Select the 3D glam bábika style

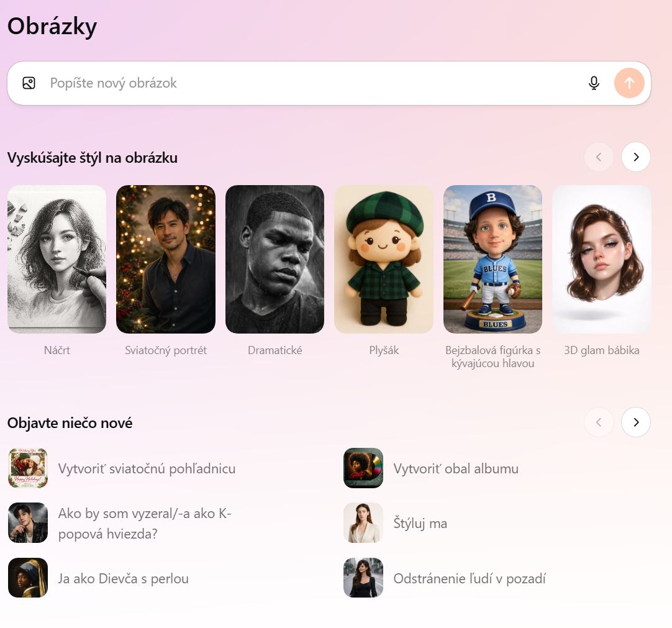click(601, 259)
